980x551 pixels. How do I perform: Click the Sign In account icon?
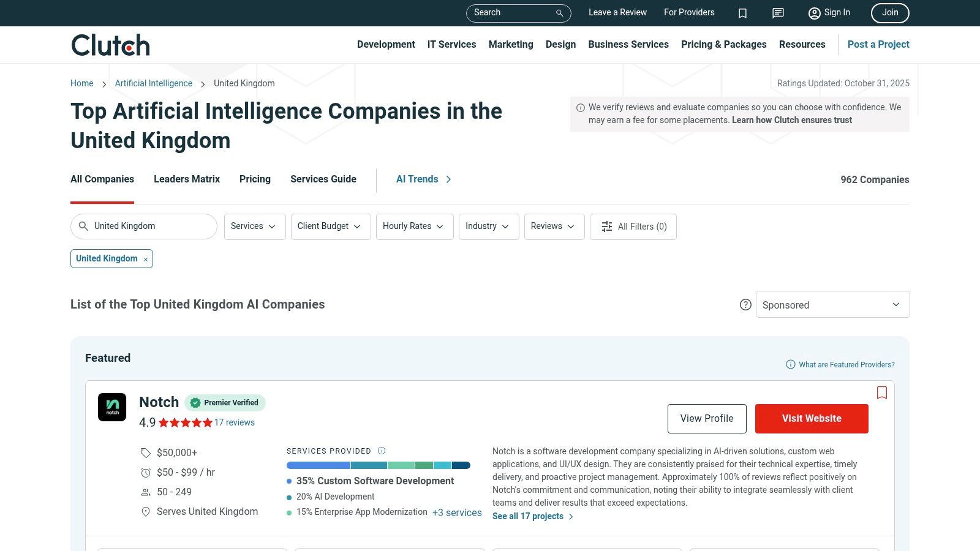(x=814, y=13)
